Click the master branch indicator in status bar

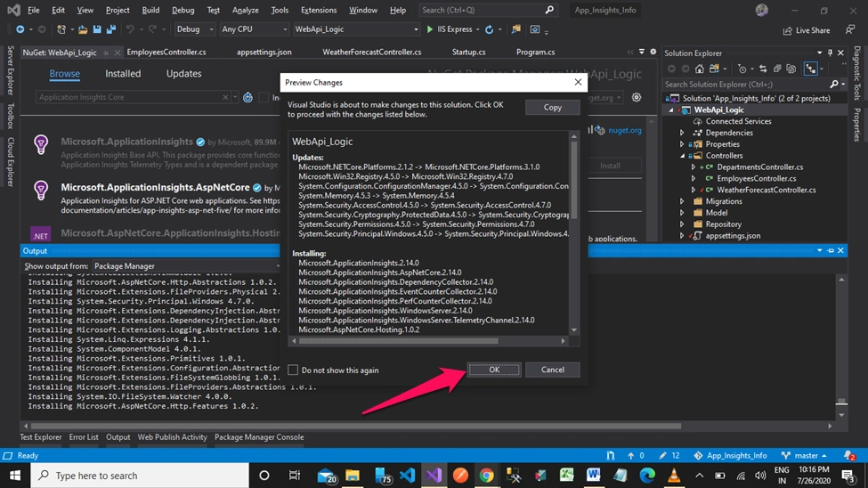[804, 456]
